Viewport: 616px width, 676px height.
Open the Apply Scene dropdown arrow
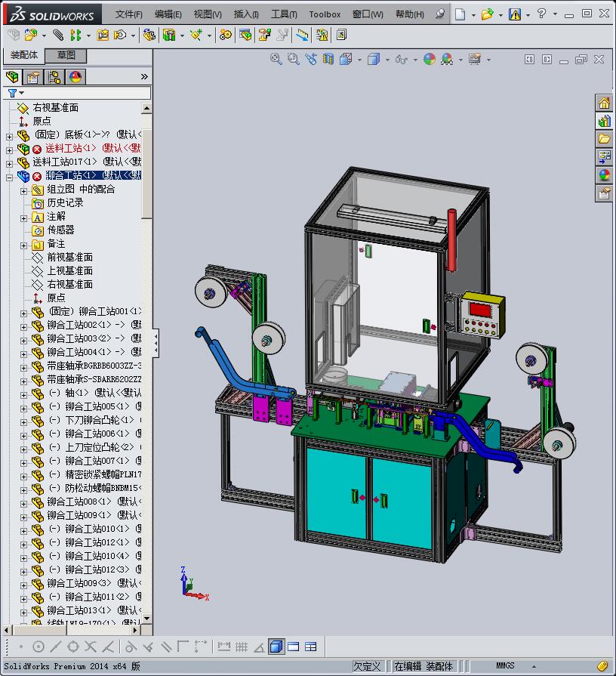tap(460, 60)
